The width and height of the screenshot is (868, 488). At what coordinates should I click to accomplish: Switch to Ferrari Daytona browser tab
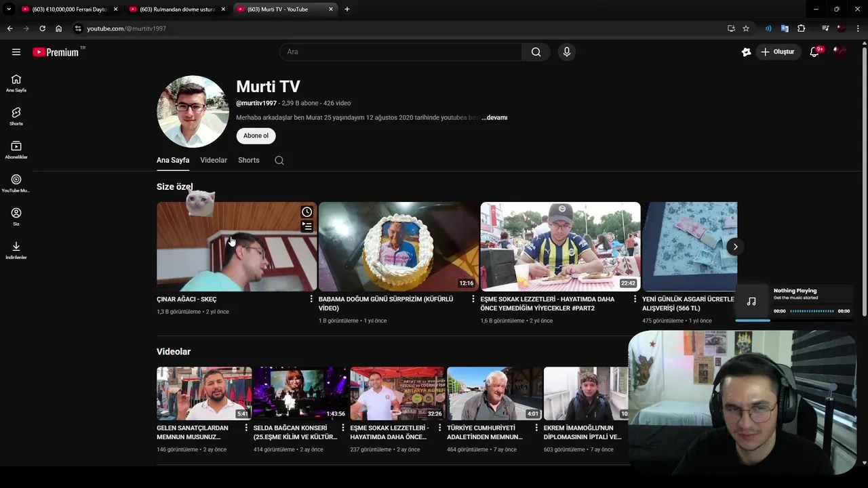click(x=68, y=9)
